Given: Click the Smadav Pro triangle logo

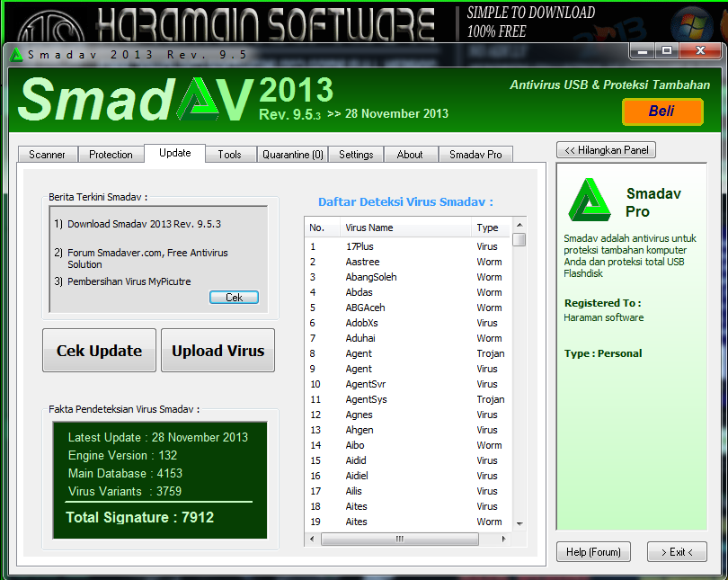Looking at the screenshot, I should tap(590, 201).
